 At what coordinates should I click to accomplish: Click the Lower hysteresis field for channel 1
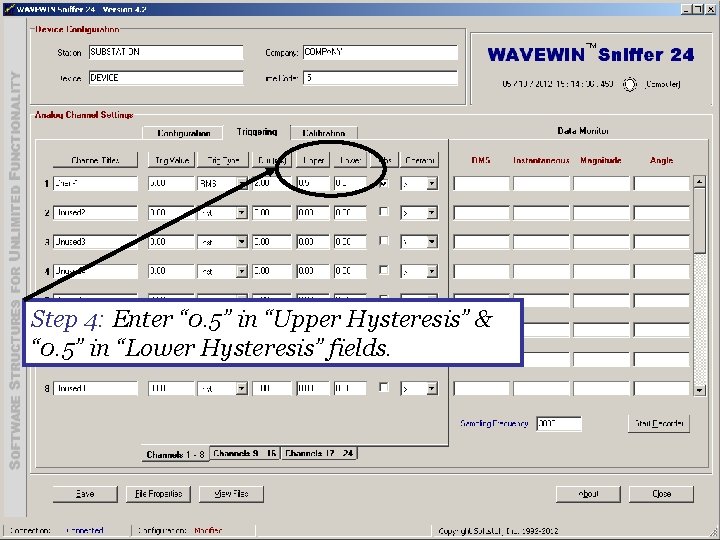pos(350,184)
